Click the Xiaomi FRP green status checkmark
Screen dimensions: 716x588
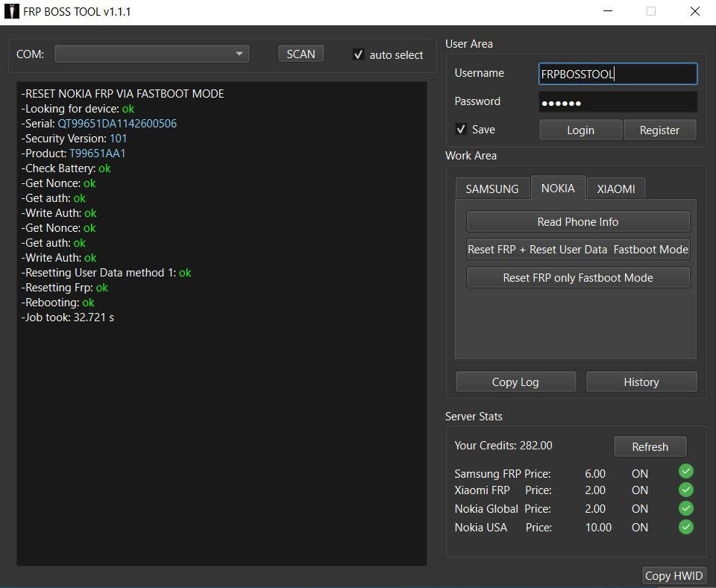pyautogui.click(x=686, y=490)
